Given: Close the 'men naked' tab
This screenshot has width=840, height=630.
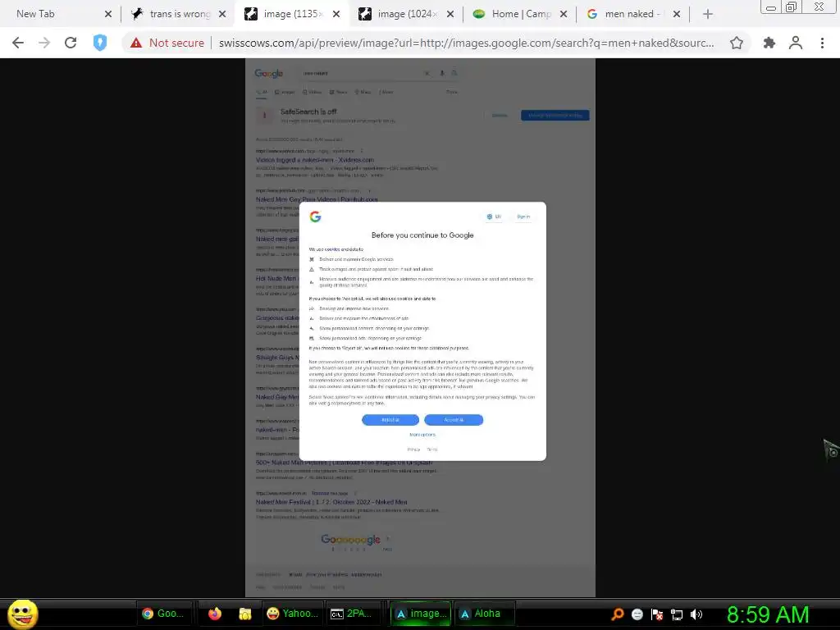Looking at the screenshot, I should [677, 14].
